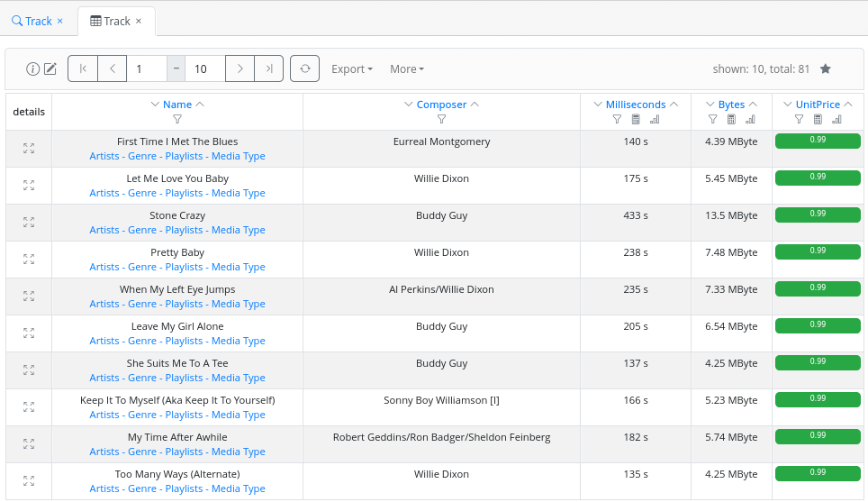Close the active Track table tab

point(139,21)
